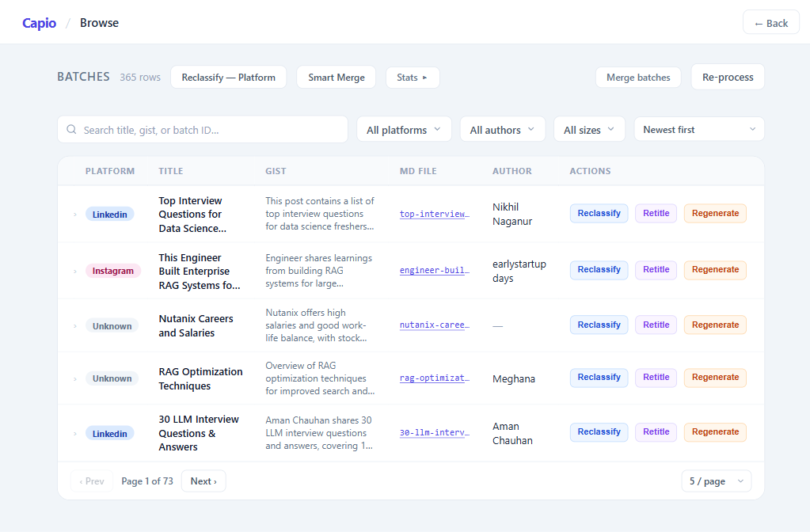Click Regenerate for the Nutanix Careers row
The width and height of the screenshot is (810, 532).
pyautogui.click(x=715, y=325)
